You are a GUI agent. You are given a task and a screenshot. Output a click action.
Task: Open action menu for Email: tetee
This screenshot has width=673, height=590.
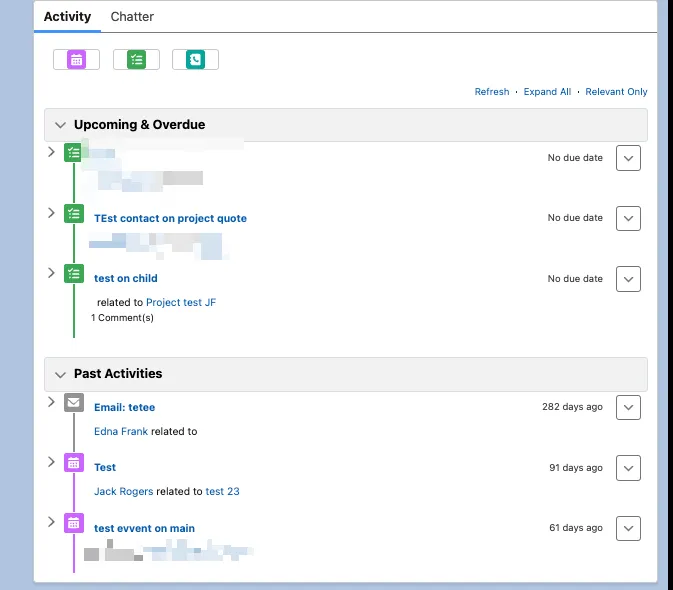click(x=628, y=407)
